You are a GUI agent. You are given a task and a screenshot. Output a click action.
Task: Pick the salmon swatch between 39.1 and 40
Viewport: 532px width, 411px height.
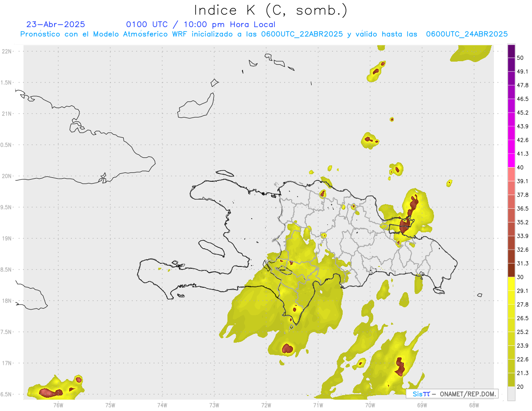click(x=511, y=174)
